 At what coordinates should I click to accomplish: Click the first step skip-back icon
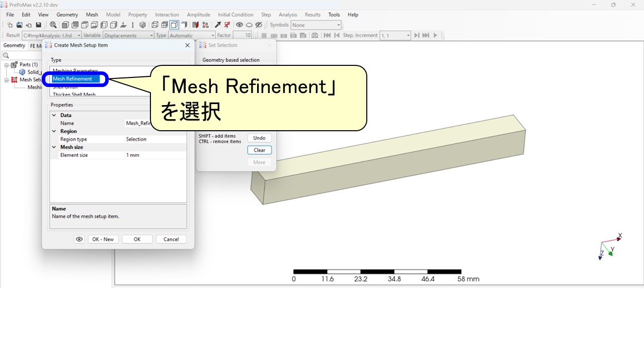(327, 35)
